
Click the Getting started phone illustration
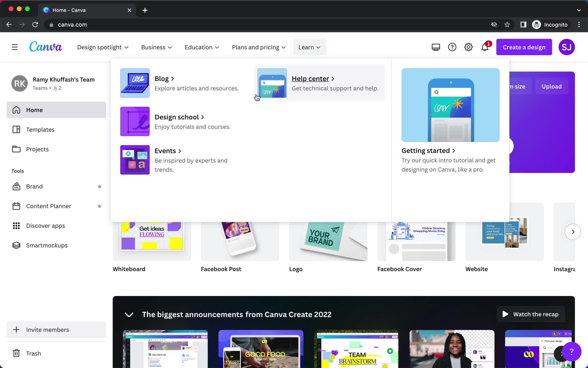coord(450,105)
